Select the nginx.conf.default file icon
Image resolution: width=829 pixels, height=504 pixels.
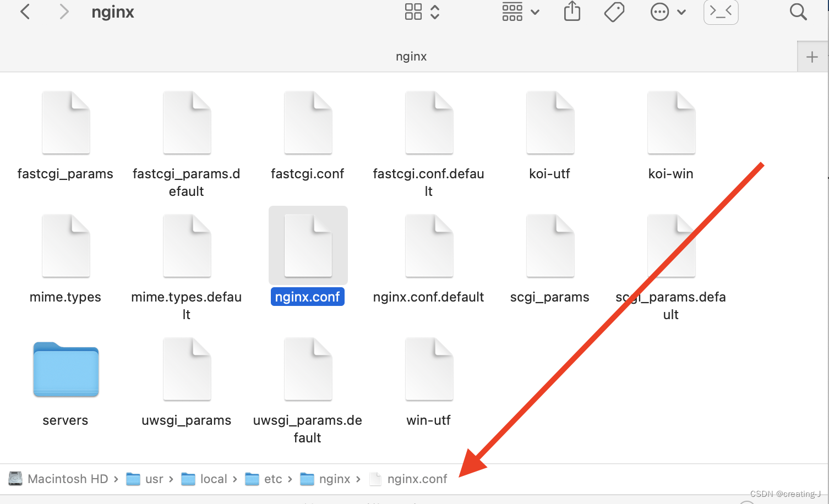(x=429, y=246)
